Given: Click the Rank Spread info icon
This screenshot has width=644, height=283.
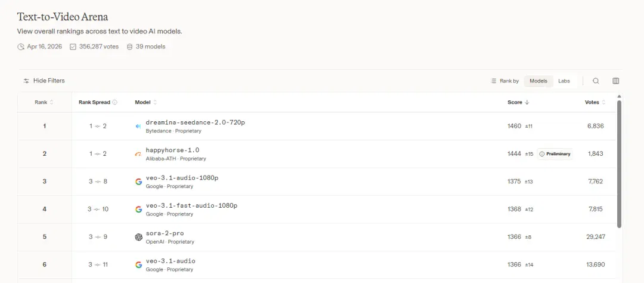Looking at the screenshot, I should [114, 103].
